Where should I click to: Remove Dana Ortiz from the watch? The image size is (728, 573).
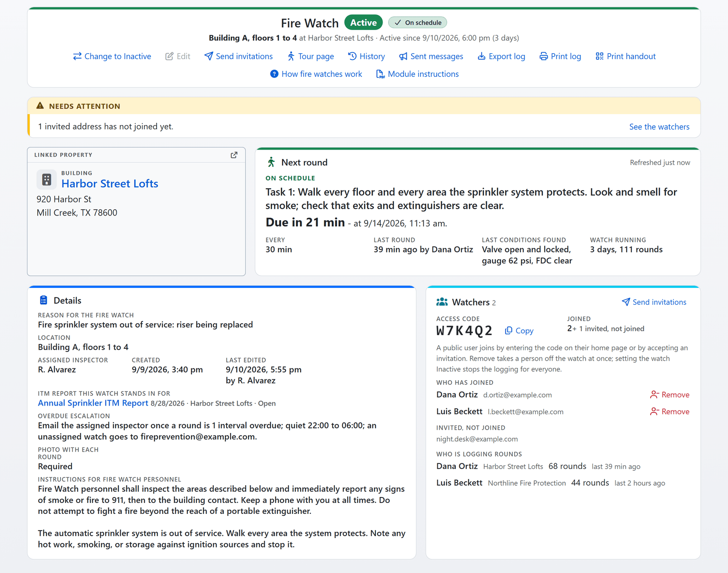pos(670,395)
